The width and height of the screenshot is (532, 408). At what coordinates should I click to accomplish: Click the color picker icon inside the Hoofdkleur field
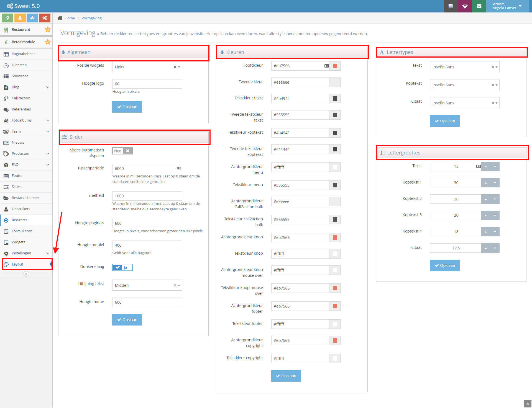pyautogui.click(x=327, y=66)
